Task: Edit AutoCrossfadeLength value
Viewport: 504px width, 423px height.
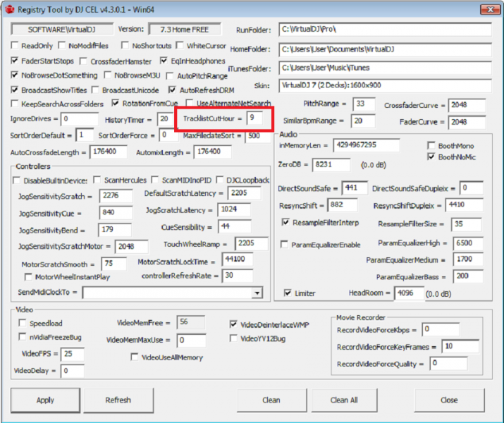Action: click(109, 152)
